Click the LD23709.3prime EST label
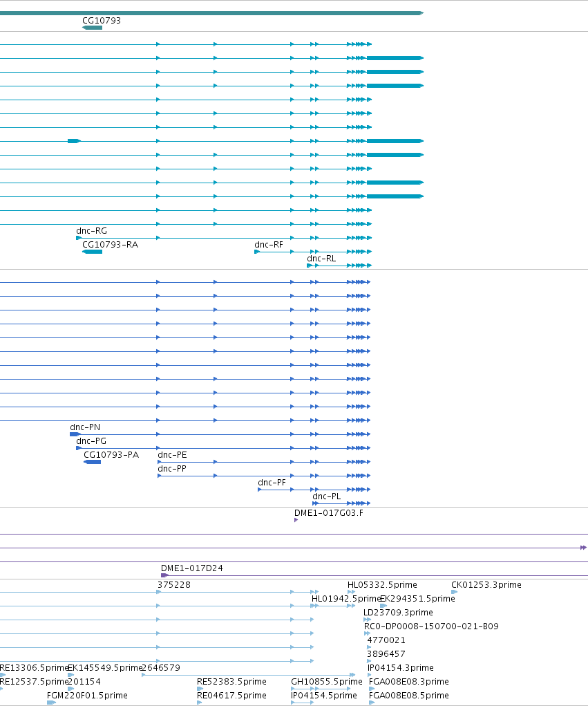Image resolution: width=588 pixels, height=706 pixels. point(398,613)
